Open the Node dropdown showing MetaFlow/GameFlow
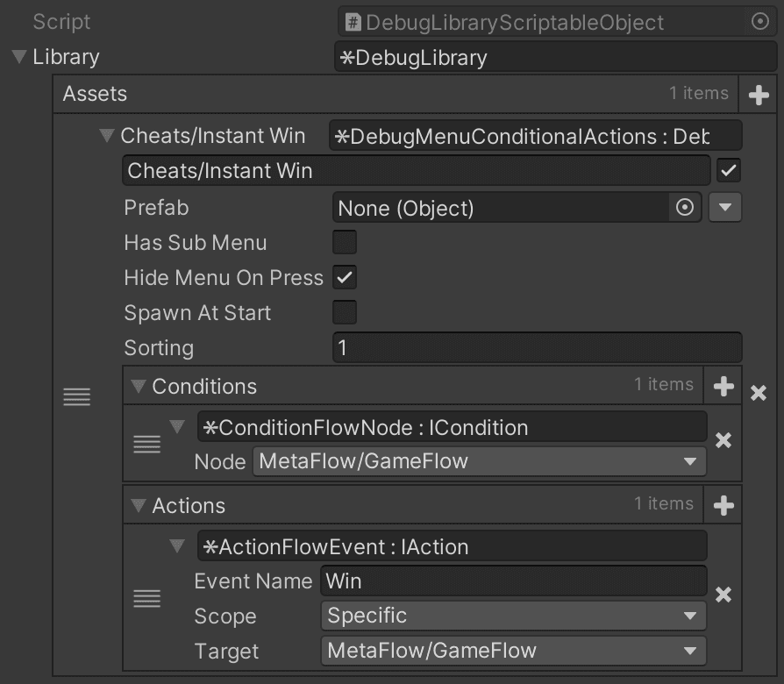 479,461
